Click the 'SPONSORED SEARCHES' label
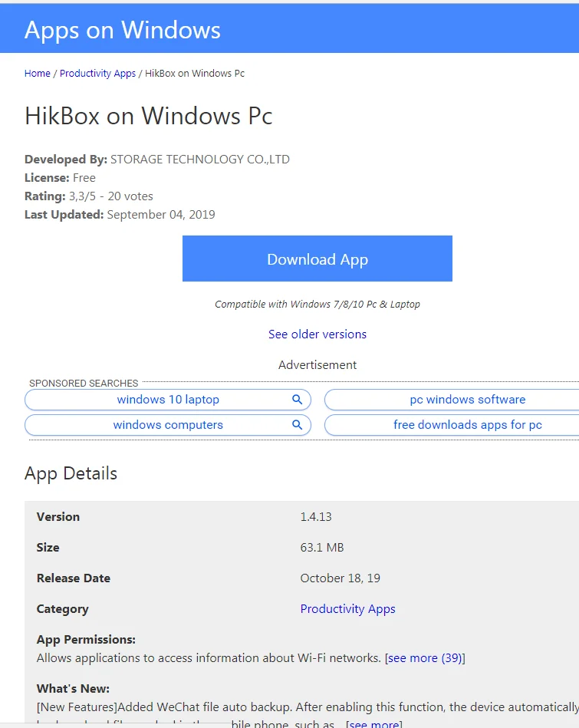 tap(84, 384)
